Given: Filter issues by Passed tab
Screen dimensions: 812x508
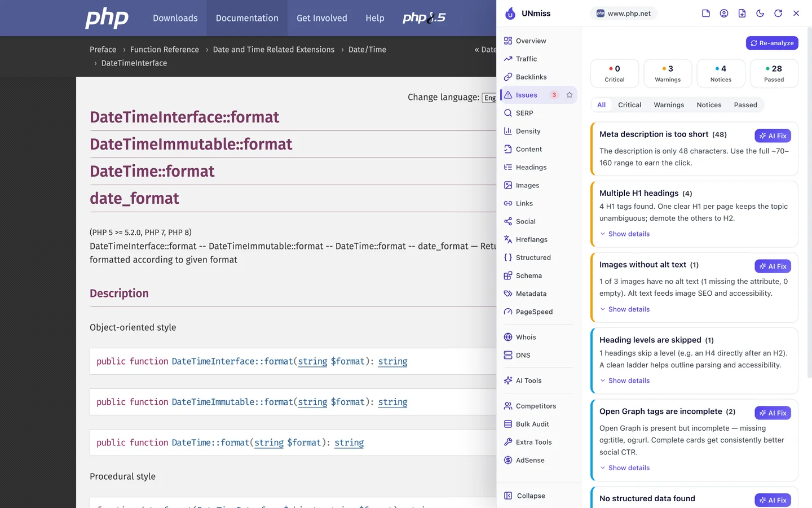Looking at the screenshot, I should tap(745, 105).
